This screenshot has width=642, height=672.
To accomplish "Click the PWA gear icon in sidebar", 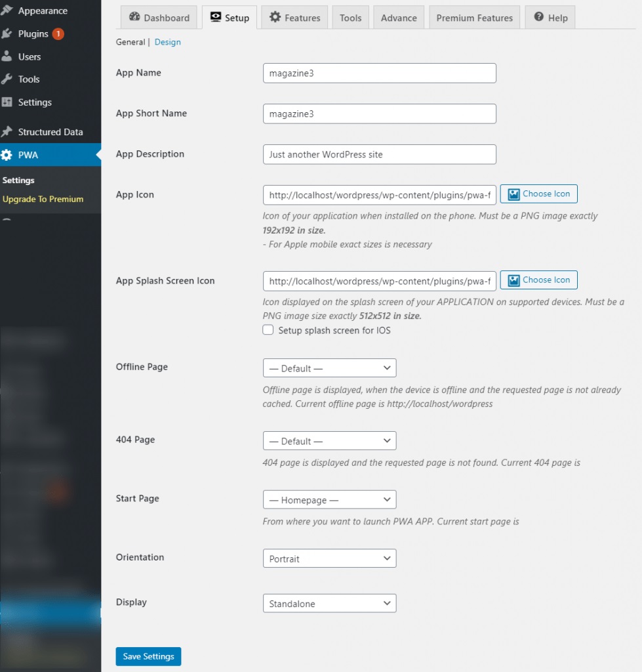I will (x=7, y=156).
